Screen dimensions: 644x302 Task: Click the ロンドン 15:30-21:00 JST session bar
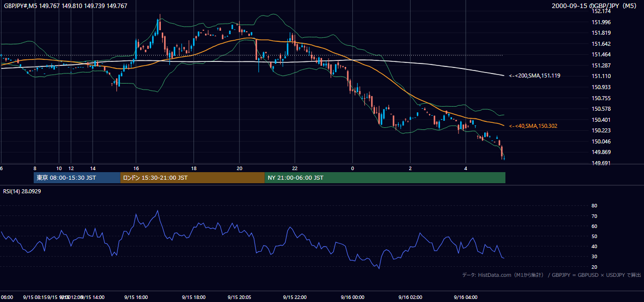point(192,178)
